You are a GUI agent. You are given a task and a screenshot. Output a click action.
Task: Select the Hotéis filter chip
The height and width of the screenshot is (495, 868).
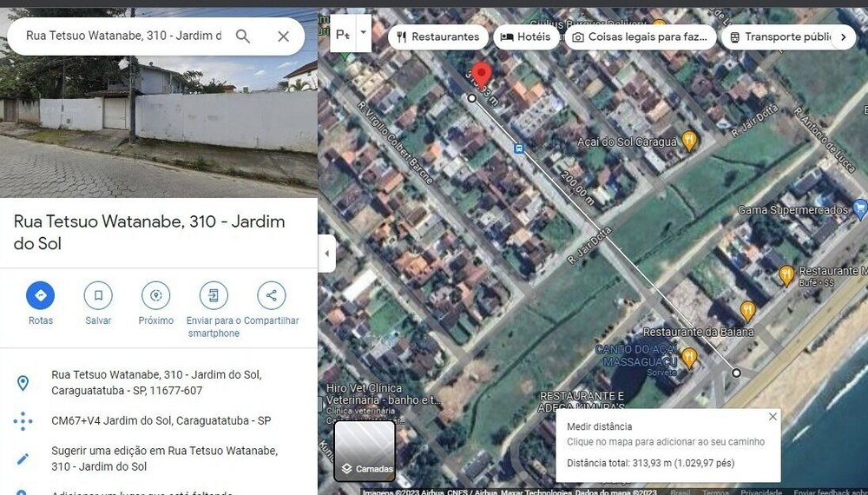coord(526,37)
